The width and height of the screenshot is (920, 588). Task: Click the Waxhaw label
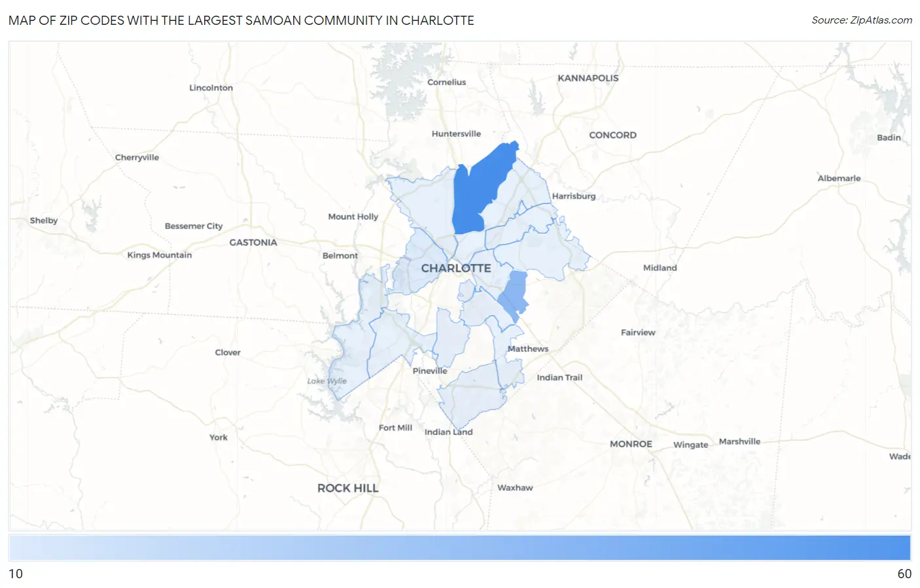pyautogui.click(x=515, y=488)
